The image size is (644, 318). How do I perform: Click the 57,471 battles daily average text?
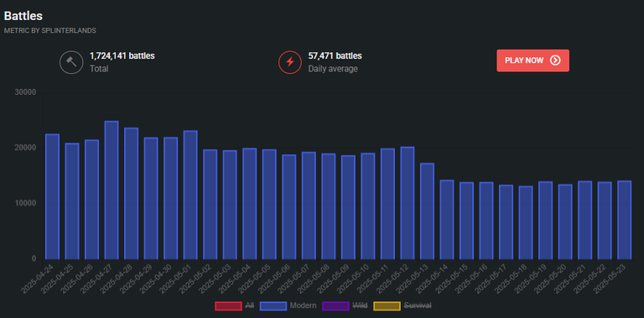(335, 56)
